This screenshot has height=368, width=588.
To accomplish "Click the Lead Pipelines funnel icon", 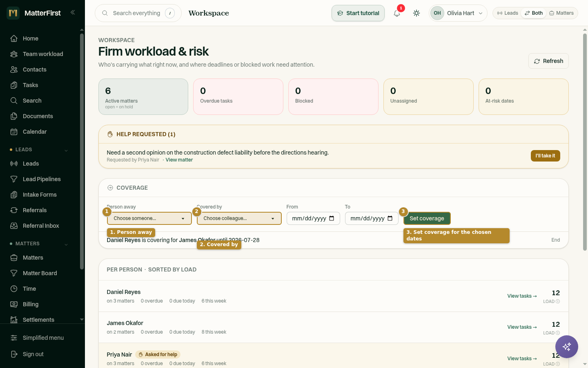I will tap(14, 179).
